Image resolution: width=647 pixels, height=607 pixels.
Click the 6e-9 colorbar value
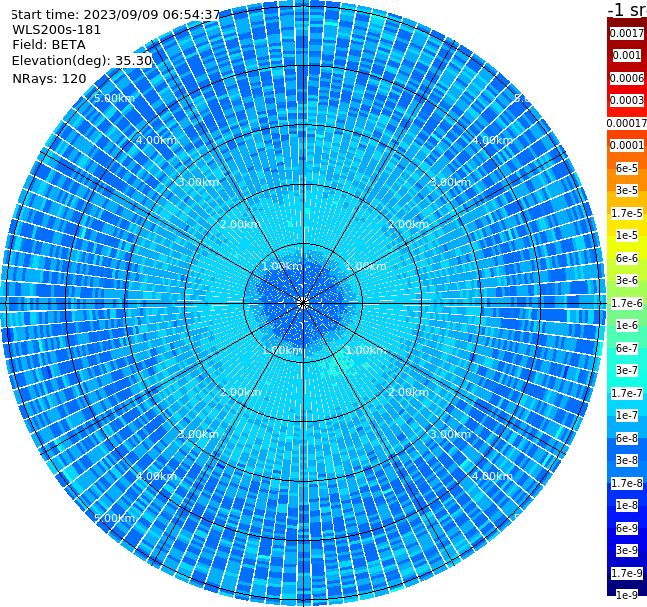627,528
